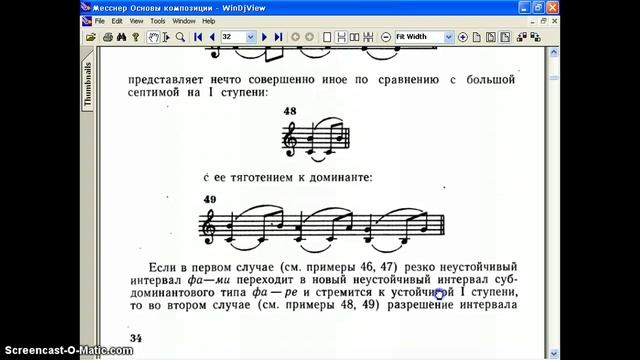The height and width of the screenshot is (360, 640).
Task: Go to first page
Action: (x=198, y=37)
